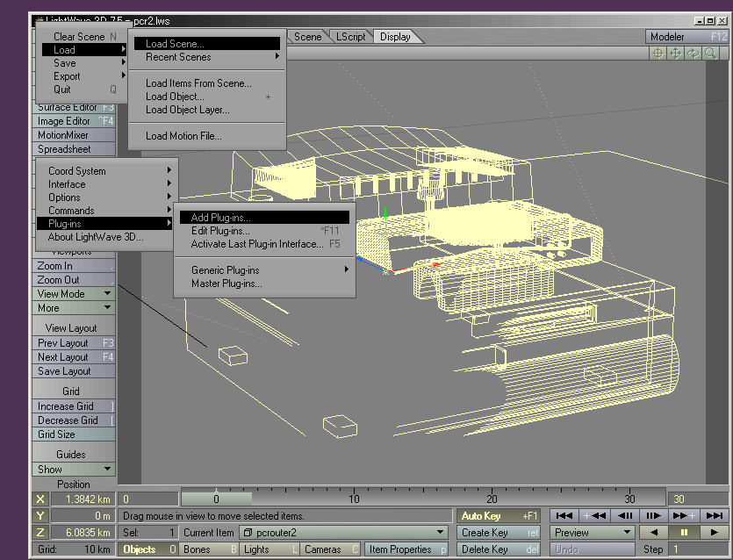The height and width of the screenshot is (560, 733).
Task: Click the Center current item icon
Action: click(x=657, y=53)
